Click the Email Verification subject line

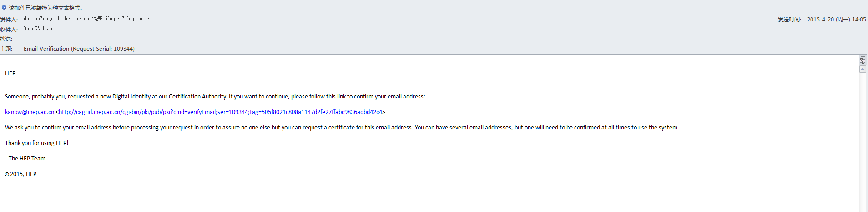tap(79, 49)
